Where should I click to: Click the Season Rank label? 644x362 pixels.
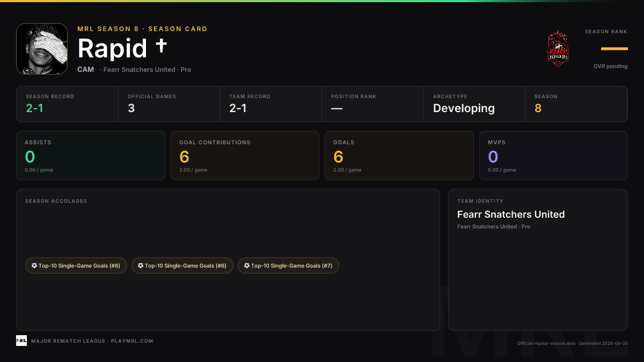tap(606, 32)
